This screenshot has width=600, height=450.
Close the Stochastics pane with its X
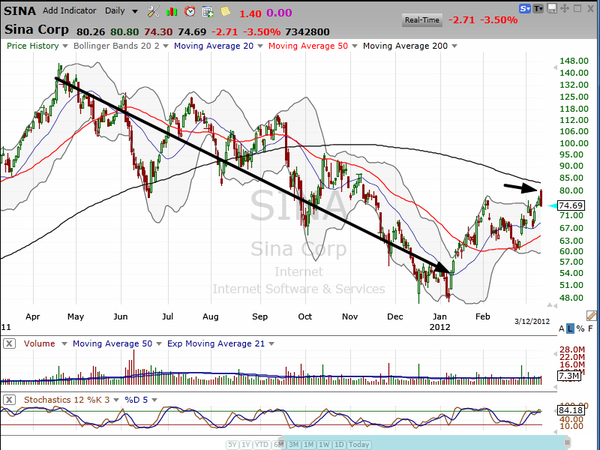[x=9, y=400]
